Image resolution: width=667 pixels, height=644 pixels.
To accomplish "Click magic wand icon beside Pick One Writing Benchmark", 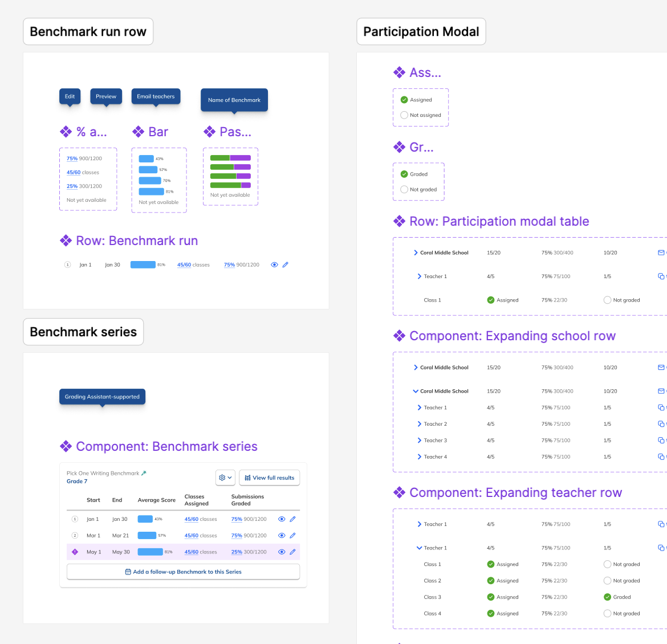I will [x=144, y=473].
